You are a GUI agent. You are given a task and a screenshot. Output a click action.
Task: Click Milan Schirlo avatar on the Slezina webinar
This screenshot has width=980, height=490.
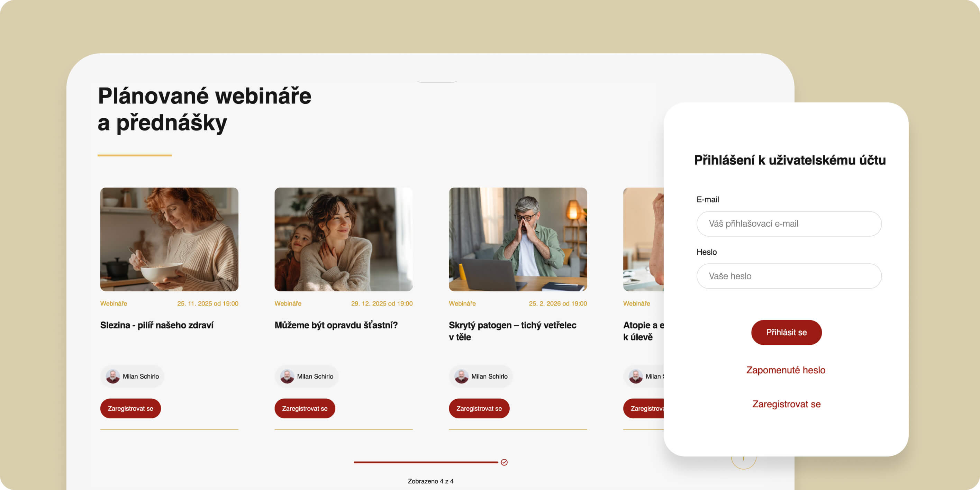pyautogui.click(x=112, y=376)
